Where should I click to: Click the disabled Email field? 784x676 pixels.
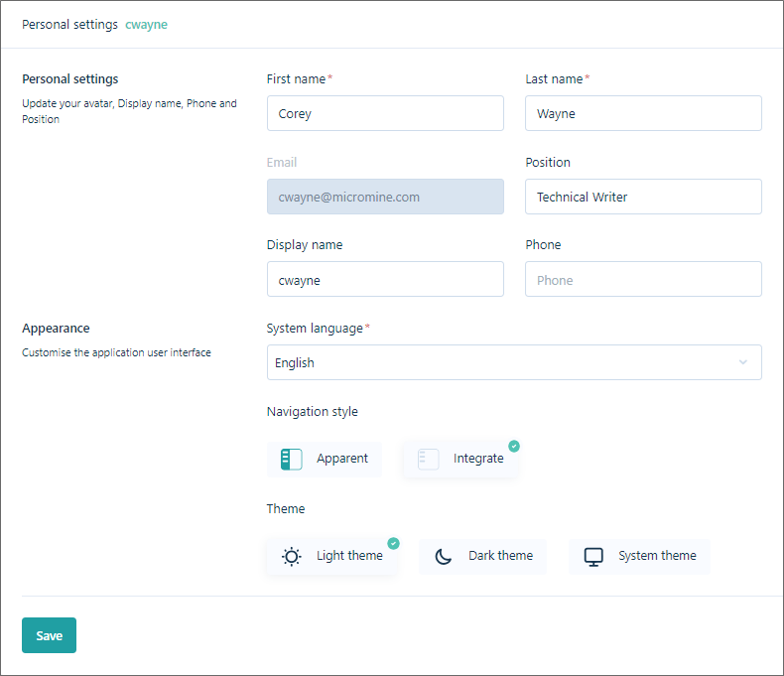tap(385, 197)
